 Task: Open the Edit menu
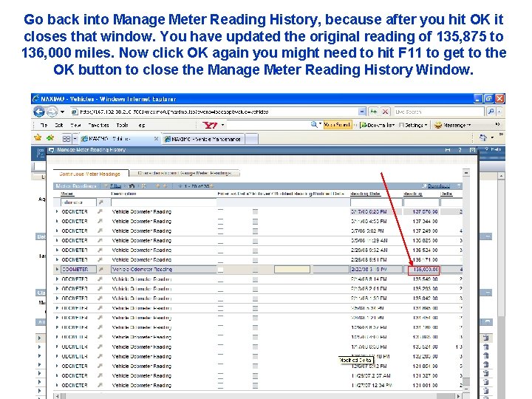point(59,125)
